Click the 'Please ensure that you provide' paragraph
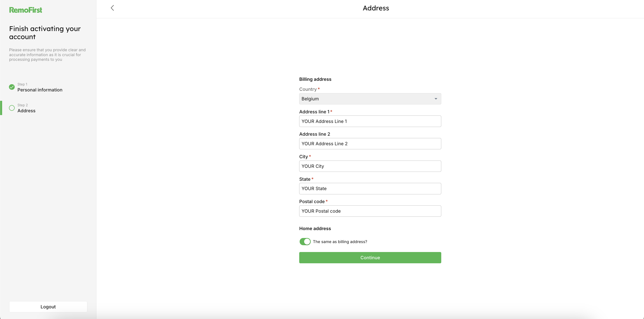This screenshot has height=319, width=644. 47,55
